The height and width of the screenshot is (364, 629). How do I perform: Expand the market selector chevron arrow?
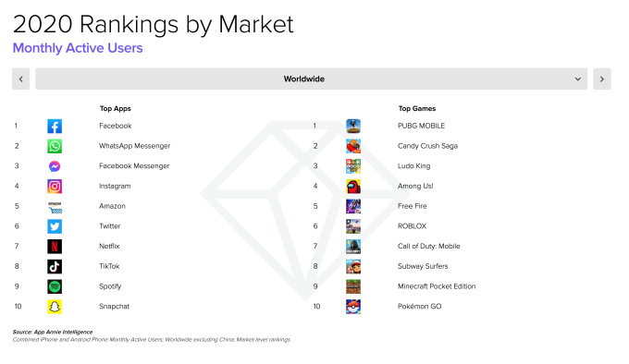577,79
